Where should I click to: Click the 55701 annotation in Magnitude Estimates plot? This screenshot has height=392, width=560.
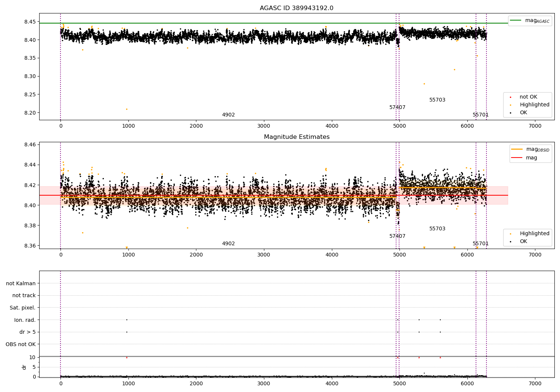tap(480, 244)
